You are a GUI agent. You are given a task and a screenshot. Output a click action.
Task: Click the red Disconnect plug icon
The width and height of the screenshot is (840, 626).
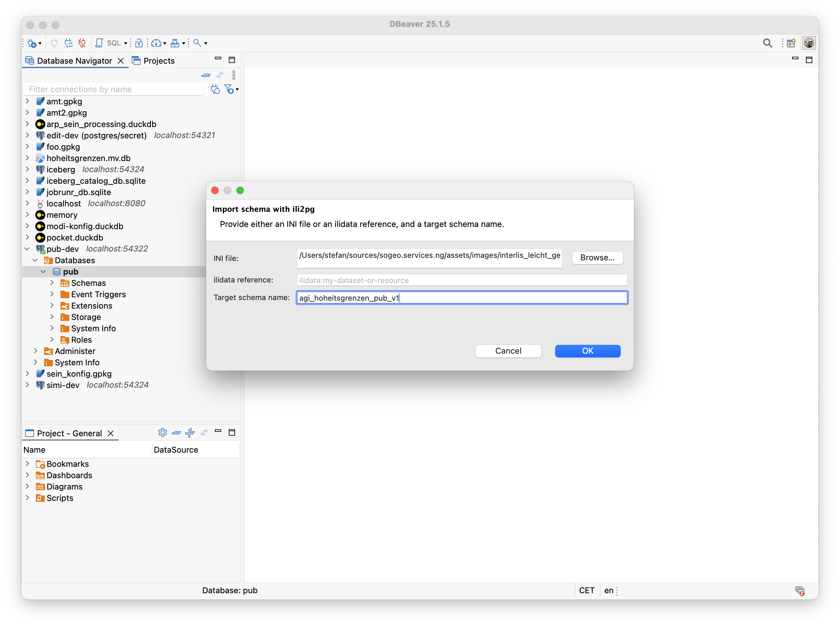(82, 43)
